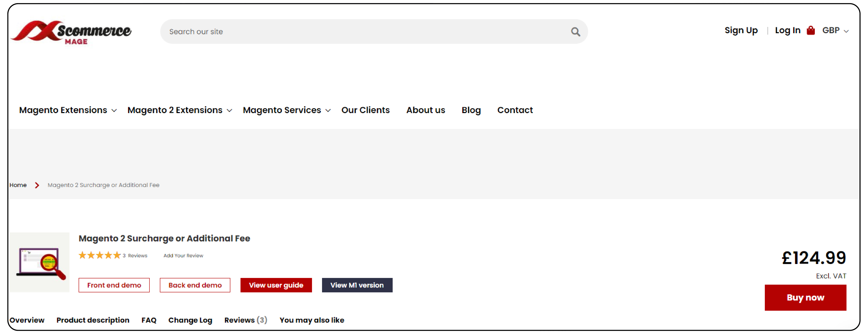Image resolution: width=868 pixels, height=335 pixels.
Task: Click the red breadcrumb arrow after Home
Action: pos(37,185)
